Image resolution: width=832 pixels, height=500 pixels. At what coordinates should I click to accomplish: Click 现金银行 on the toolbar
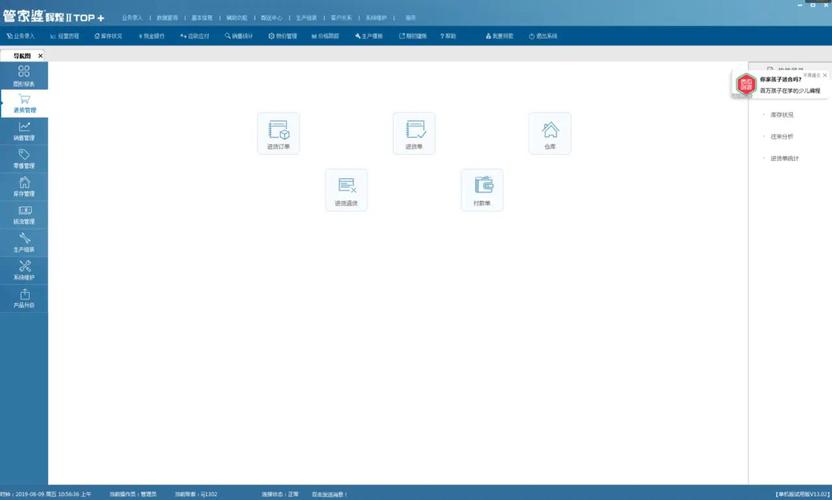pos(152,36)
